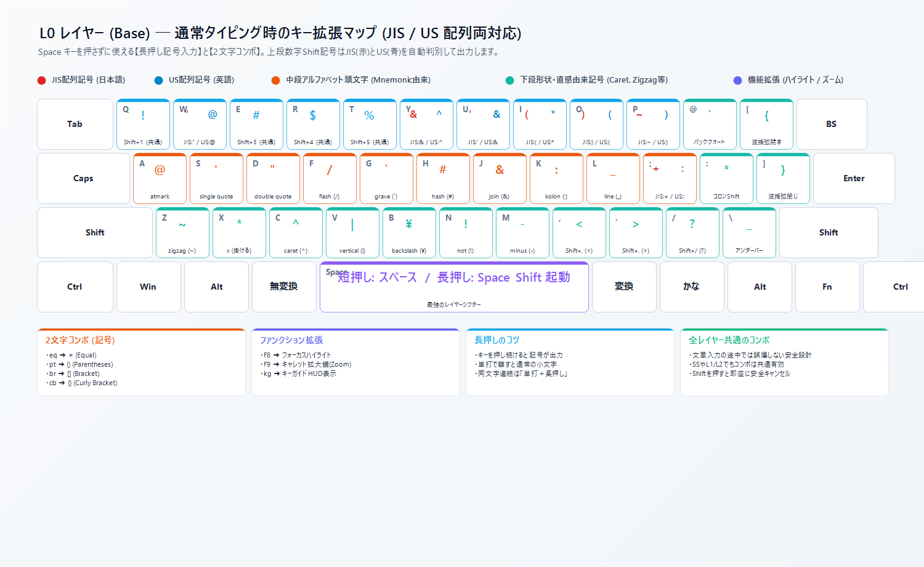Select the H key labeled hash (#)
The image size is (924, 567).
(x=443, y=178)
